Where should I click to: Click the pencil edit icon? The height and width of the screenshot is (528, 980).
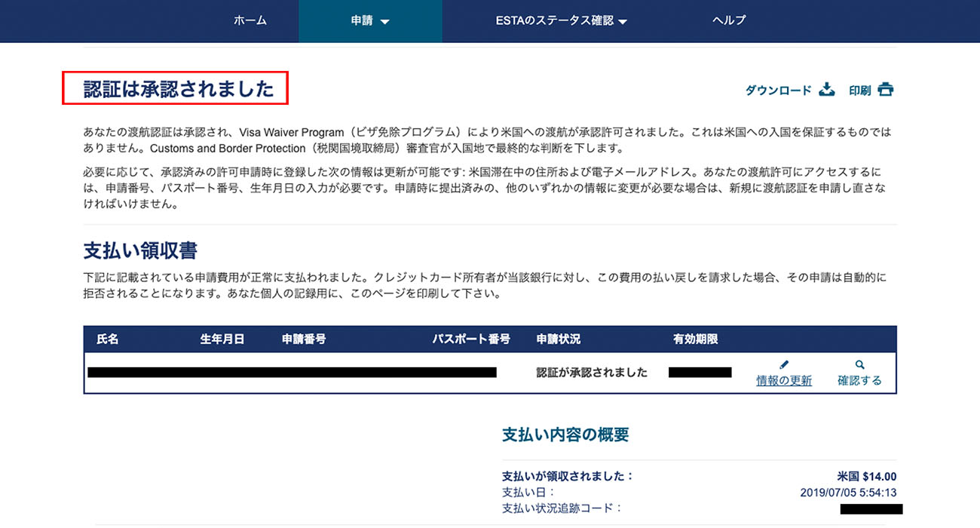(784, 365)
